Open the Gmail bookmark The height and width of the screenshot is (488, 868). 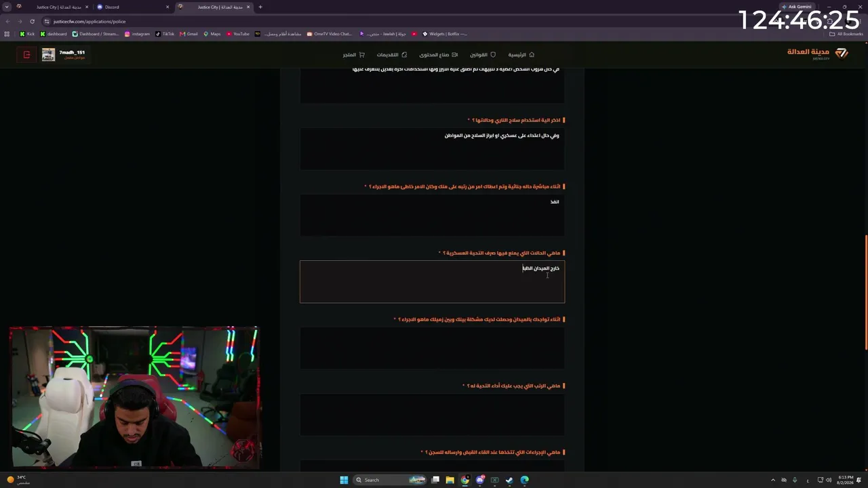point(189,34)
